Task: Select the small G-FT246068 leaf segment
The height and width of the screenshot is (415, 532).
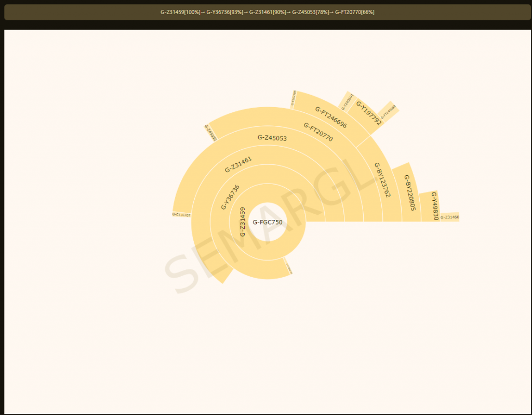Action: 388,112
